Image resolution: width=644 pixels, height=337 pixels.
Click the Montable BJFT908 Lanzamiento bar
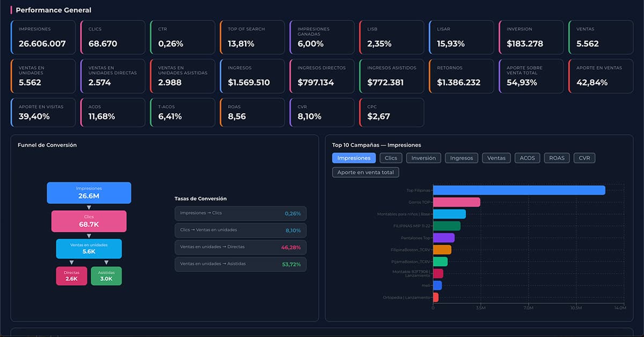pyautogui.click(x=438, y=274)
